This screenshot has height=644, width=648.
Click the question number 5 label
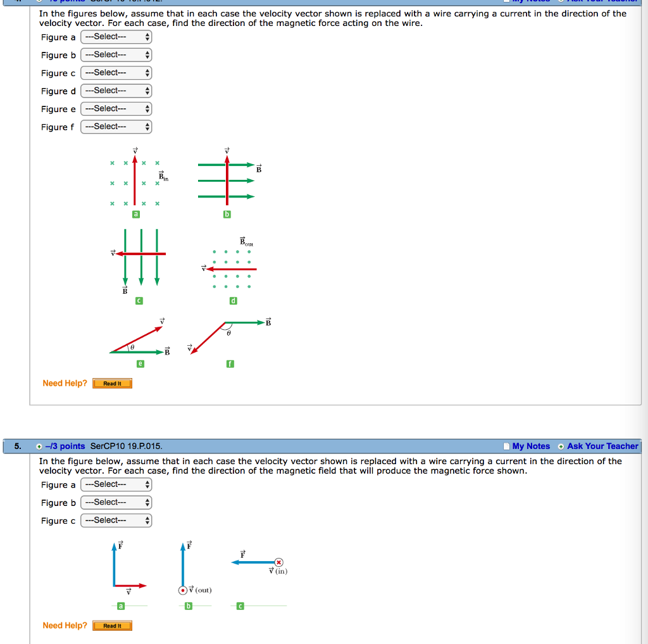(16, 446)
